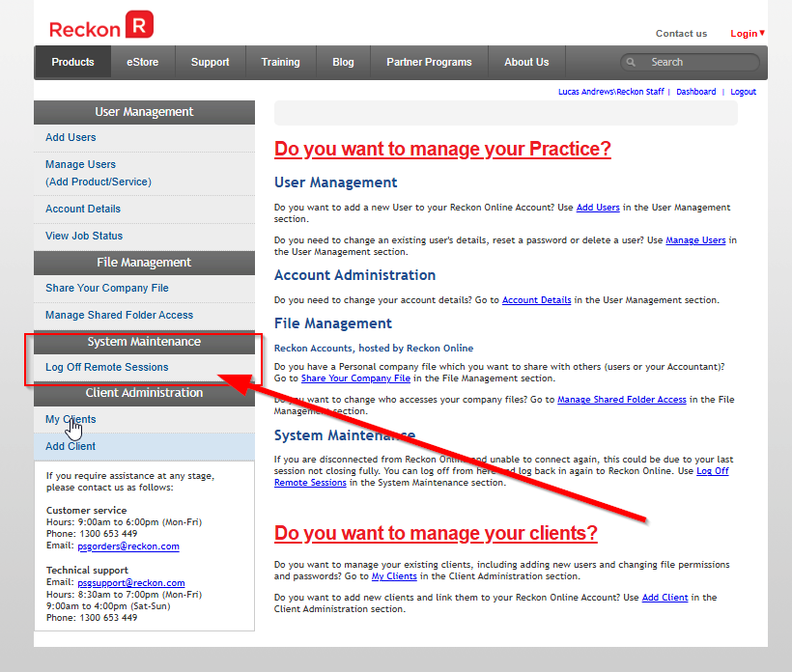Click the Add Client link in body text

click(x=665, y=598)
